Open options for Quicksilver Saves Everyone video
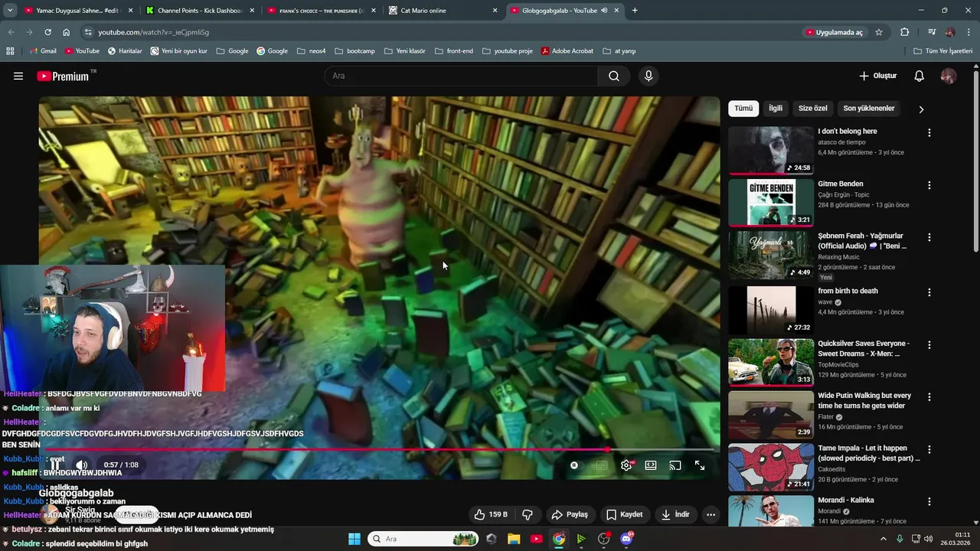This screenshot has width=980, height=551. [x=929, y=345]
